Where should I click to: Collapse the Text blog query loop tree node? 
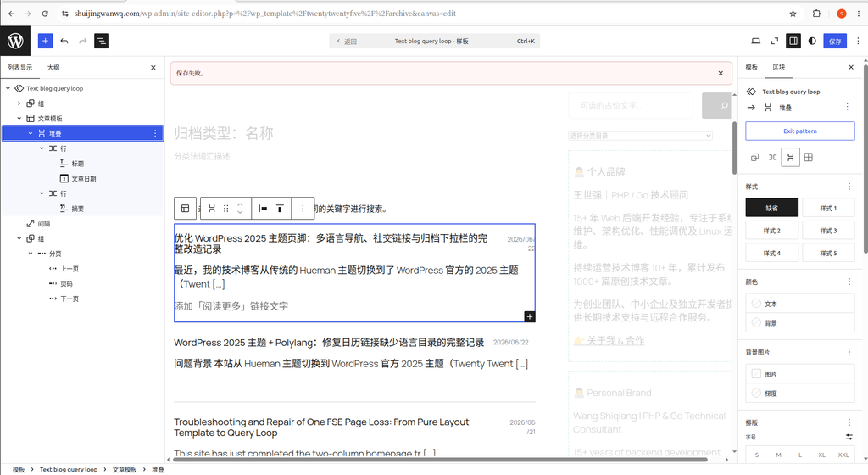tap(8, 88)
